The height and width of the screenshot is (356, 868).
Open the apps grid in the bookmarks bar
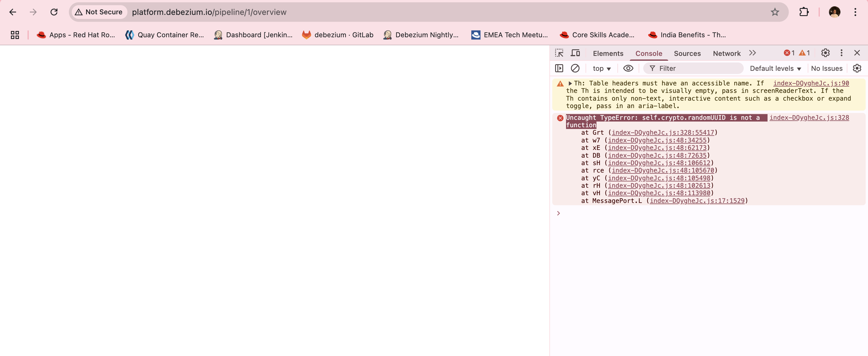[15, 35]
